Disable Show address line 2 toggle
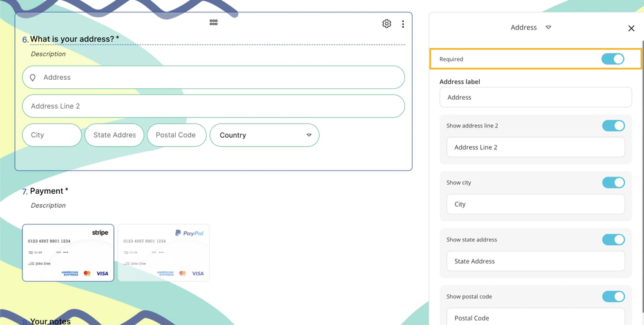The image size is (644, 325). [x=613, y=126]
